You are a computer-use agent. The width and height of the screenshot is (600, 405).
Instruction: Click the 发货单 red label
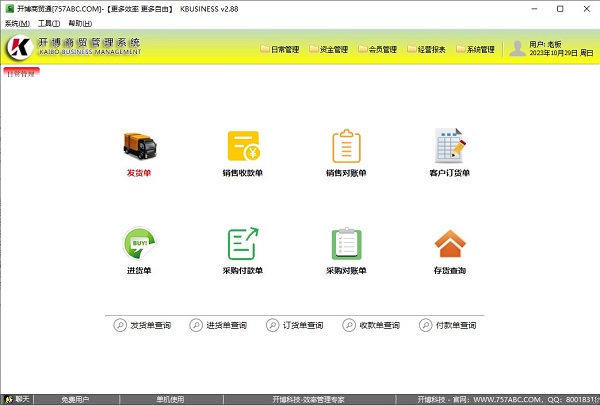tap(139, 173)
